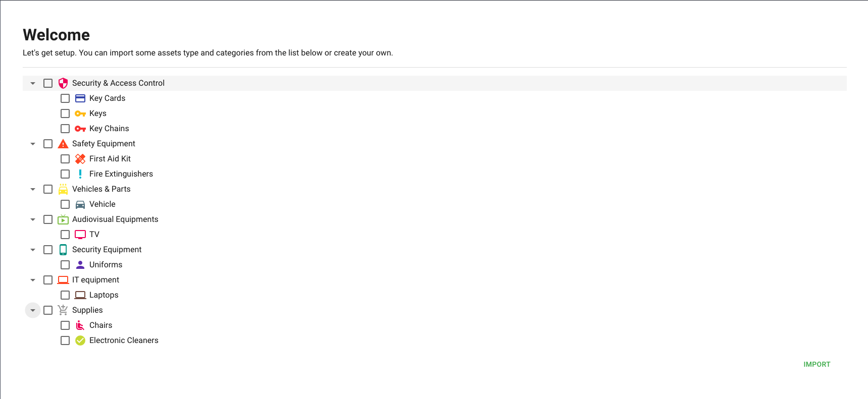
Task: Click the brown laptop icon beside Laptops
Action: tap(80, 295)
